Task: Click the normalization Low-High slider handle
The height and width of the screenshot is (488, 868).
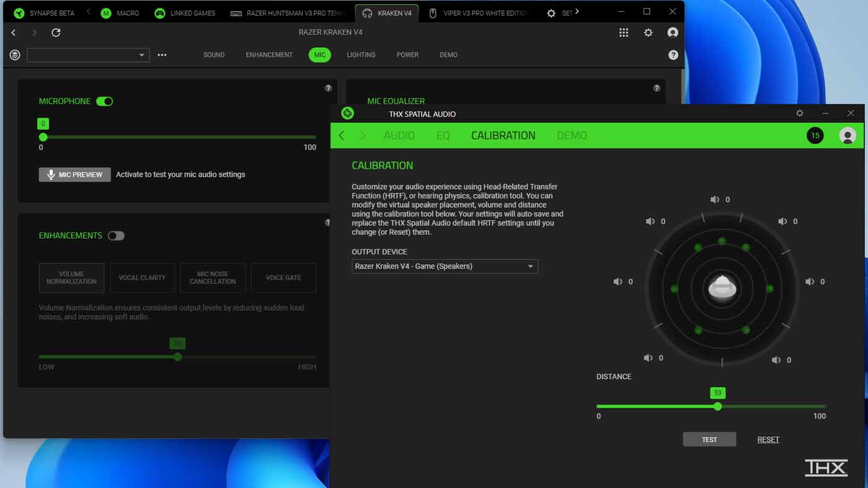Action: [178, 357]
